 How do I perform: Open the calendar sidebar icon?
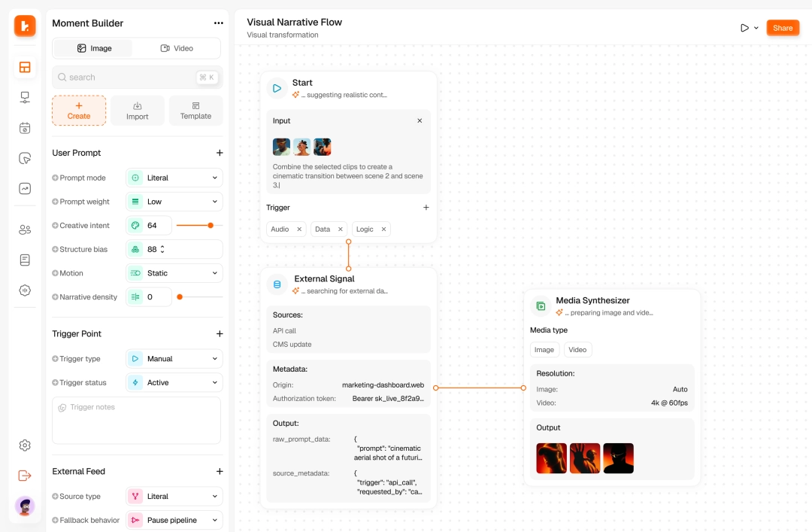tap(25, 128)
